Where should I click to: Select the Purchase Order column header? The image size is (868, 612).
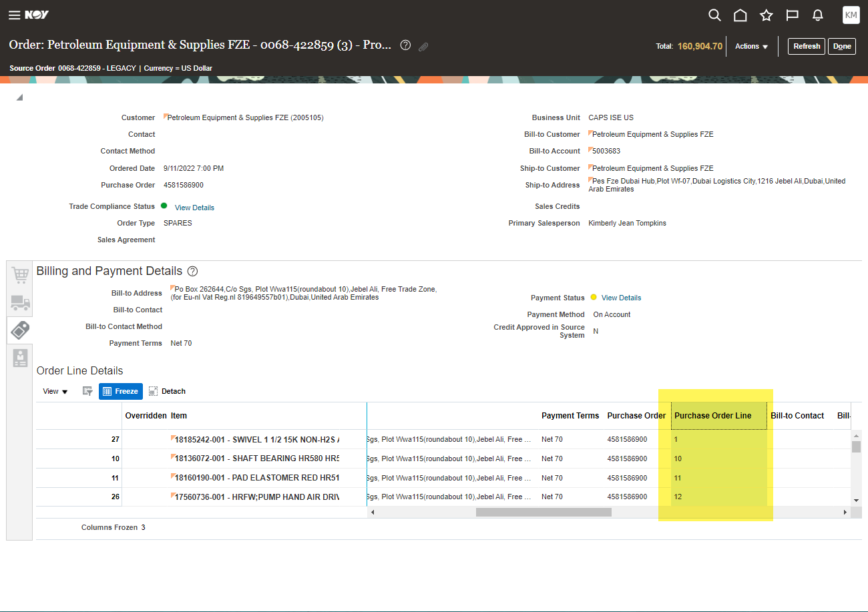636,416
